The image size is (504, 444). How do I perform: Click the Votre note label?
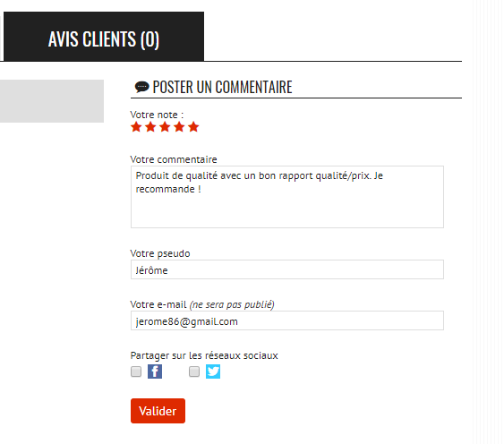pyautogui.click(x=157, y=115)
